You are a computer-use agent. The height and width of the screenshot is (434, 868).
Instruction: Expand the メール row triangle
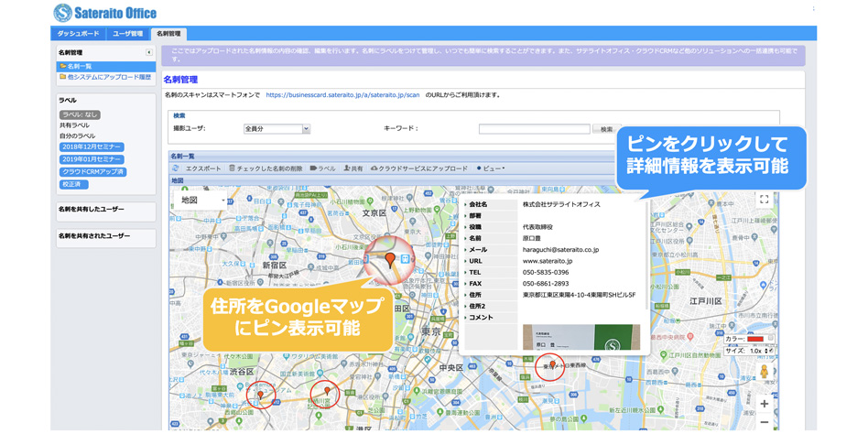466,250
